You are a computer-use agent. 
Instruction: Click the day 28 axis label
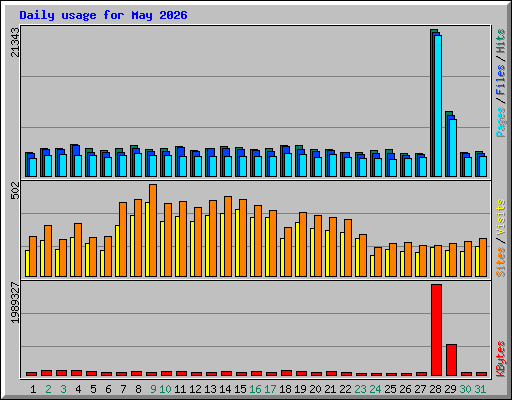(435, 389)
